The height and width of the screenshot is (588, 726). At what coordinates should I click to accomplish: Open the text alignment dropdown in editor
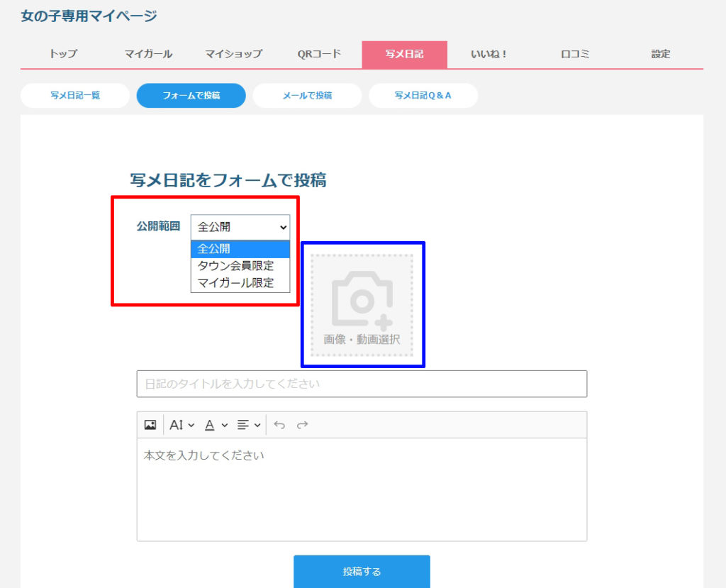point(248,425)
